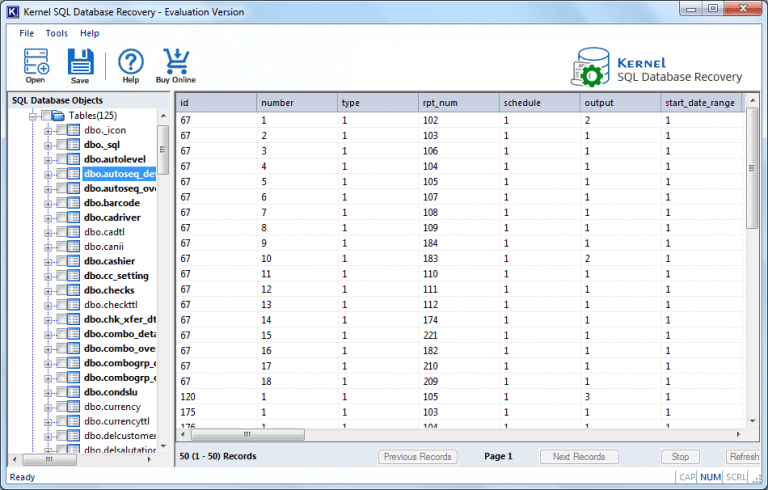Click the table icon beside dbo.barcode
This screenshot has height=490, width=768.
[73, 203]
